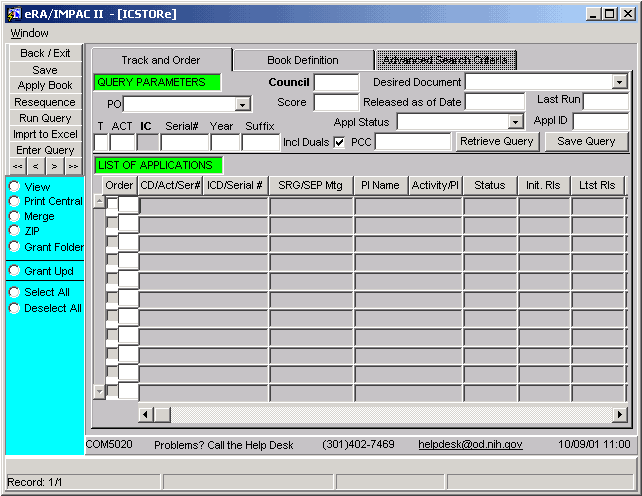
Task: Click the eRA/IMPAC II title bar icon
Action: point(14,14)
